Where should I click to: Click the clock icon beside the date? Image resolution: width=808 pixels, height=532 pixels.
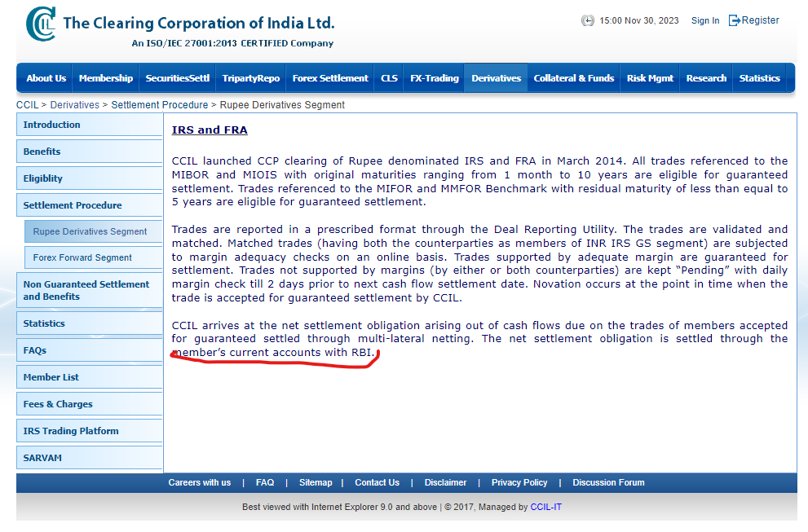point(587,20)
